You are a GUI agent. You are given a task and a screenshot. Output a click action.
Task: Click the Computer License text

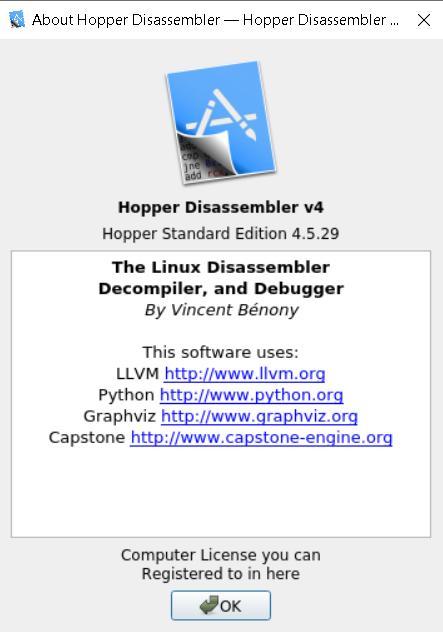(x=221, y=555)
